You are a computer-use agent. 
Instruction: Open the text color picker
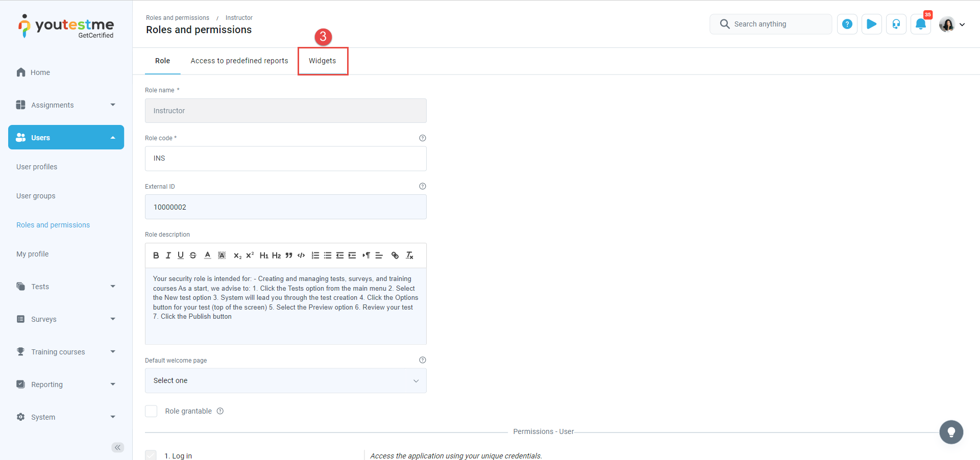(x=208, y=255)
